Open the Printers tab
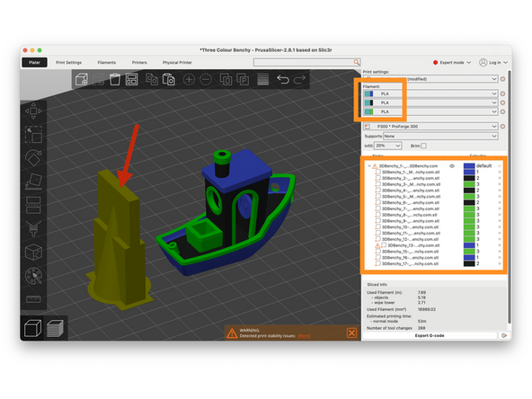The height and width of the screenshot is (399, 532). 139,62
